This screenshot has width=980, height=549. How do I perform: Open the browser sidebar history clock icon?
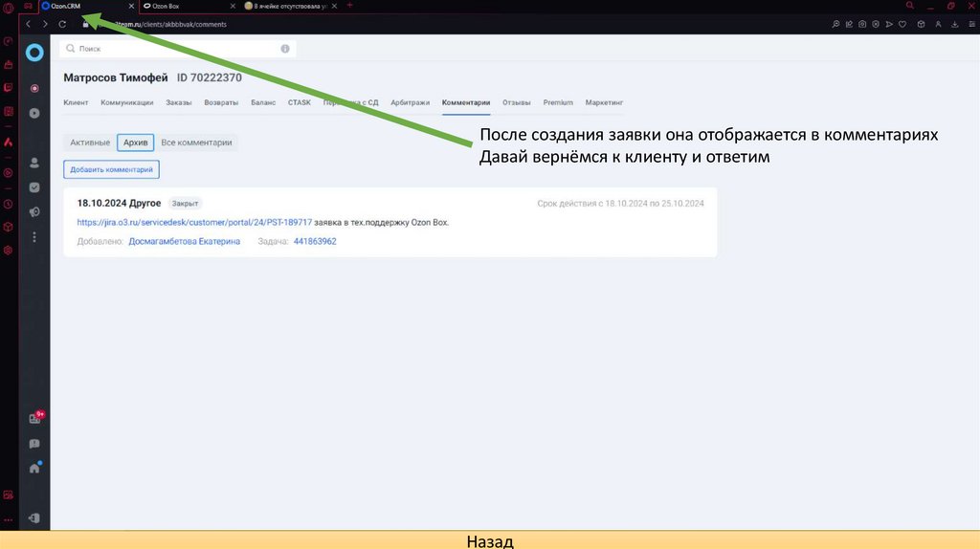(x=8, y=205)
